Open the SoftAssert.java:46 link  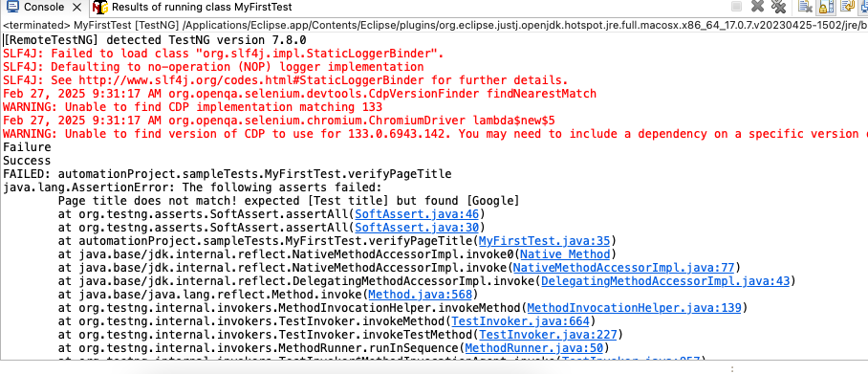(418, 214)
